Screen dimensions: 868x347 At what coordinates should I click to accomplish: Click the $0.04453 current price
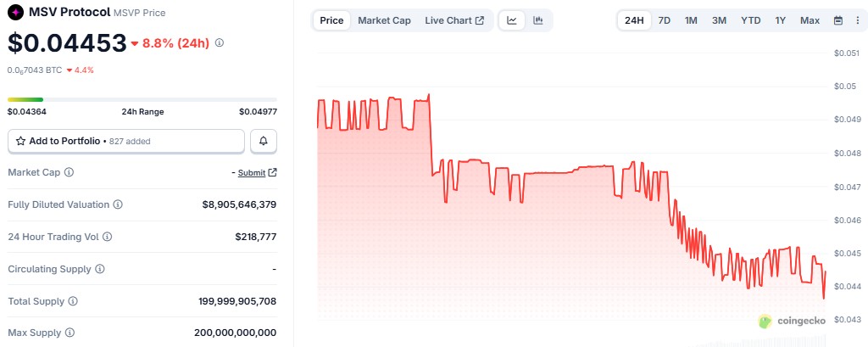tap(67, 43)
